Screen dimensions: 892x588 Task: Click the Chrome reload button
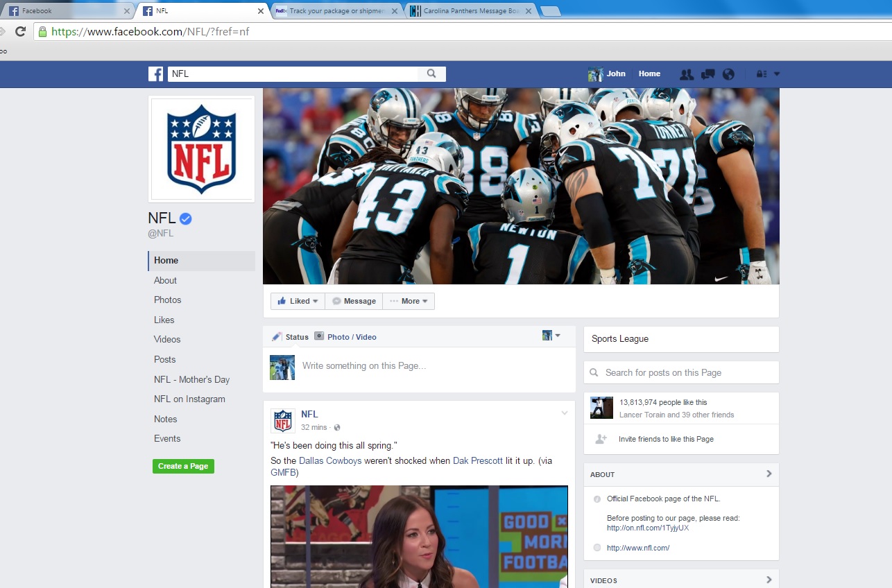[20, 31]
